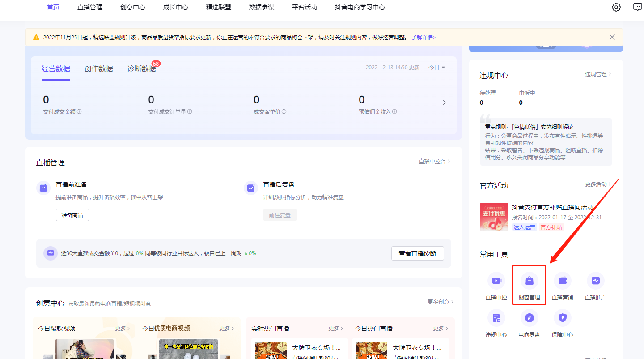
Task: Expand 更多 beside 今日优质电商视频
Action: (227, 328)
